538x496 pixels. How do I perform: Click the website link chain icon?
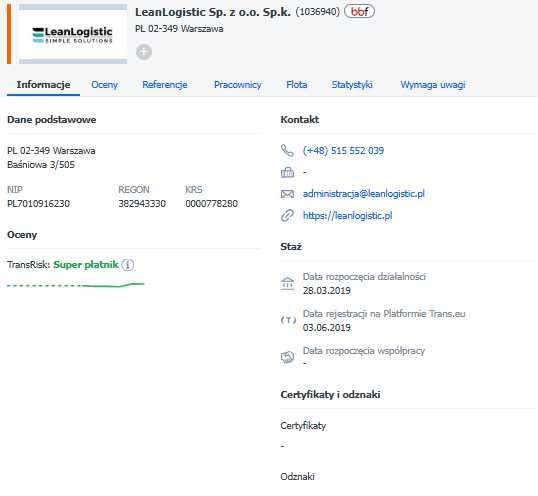click(287, 216)
